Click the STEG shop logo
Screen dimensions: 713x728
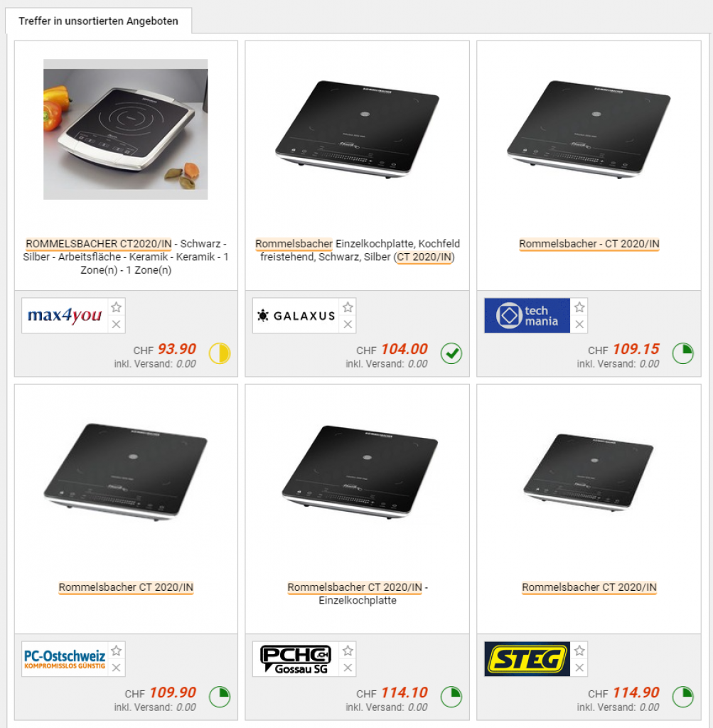click(527, 659)
